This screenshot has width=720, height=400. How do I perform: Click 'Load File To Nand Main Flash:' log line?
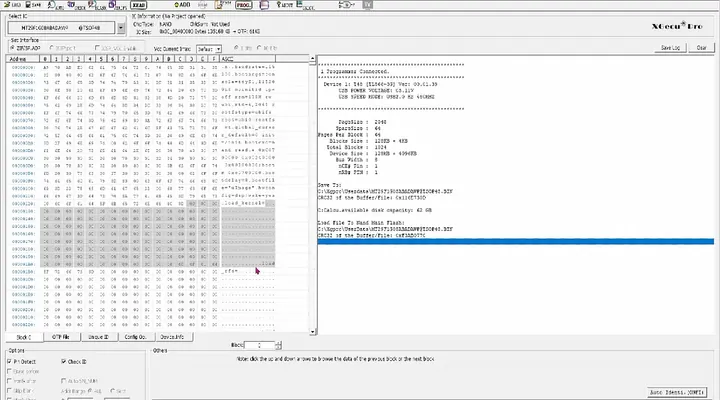click(x=361, y=223)
